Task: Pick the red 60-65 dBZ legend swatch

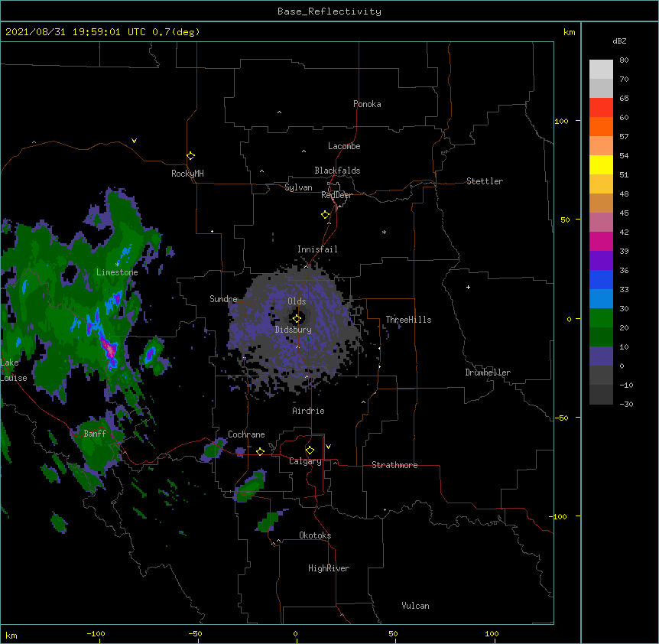Action: tap(601, 108)
